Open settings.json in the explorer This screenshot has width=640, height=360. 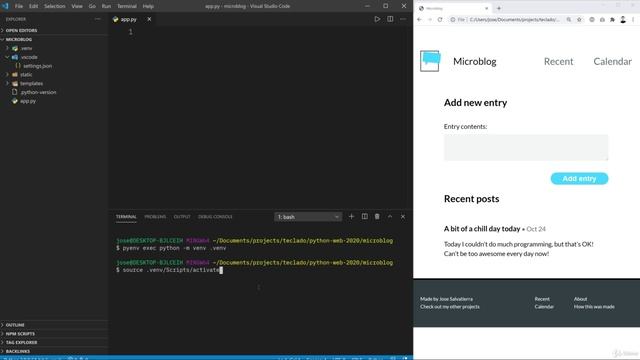coord(37,66)
